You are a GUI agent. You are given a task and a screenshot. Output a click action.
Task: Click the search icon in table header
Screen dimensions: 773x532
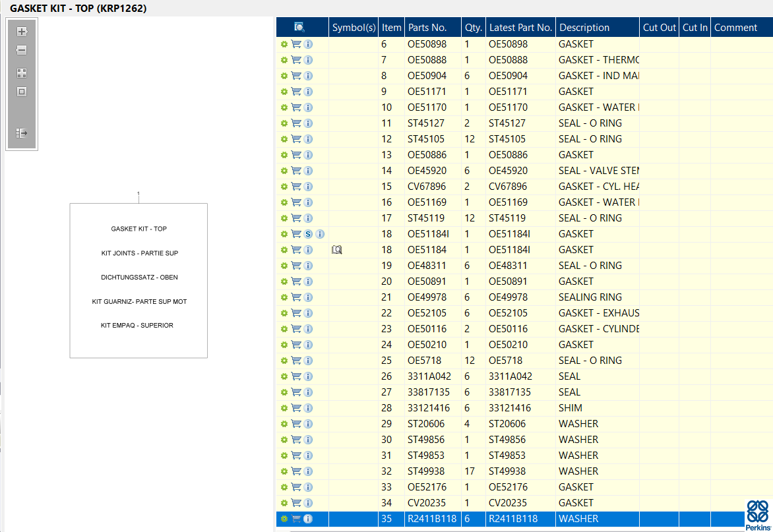[299, 27]
